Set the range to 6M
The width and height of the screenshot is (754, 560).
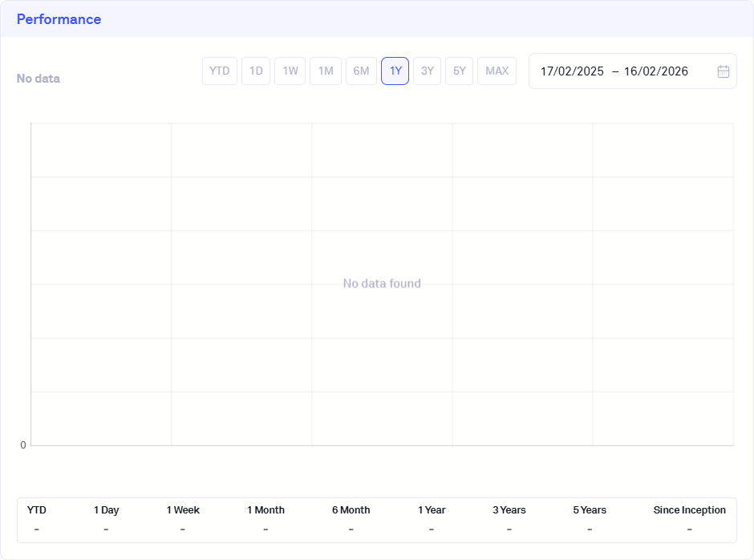[361, 71]
